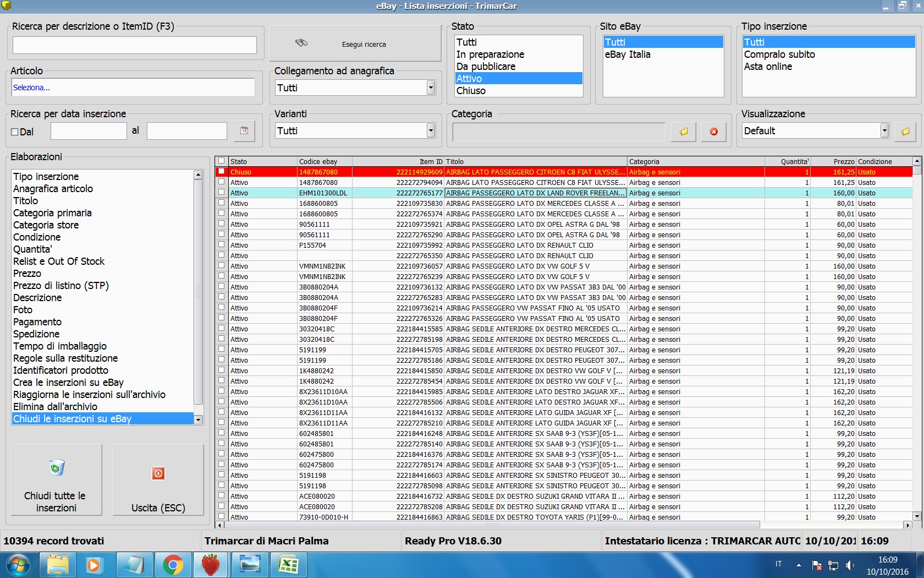
Task: Select eBay Italia in Sito eBay list
Action: click(x=663, y=54)
